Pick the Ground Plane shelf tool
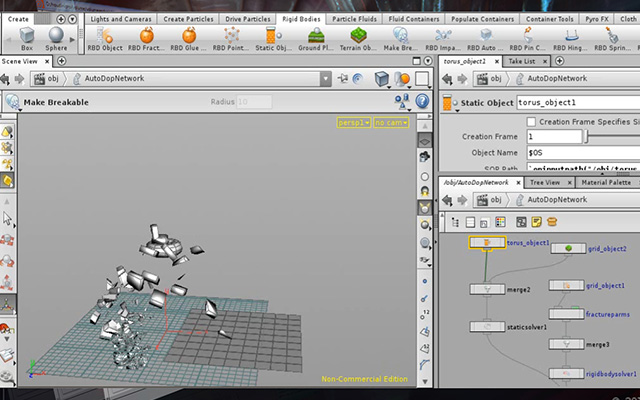 [316, 39]
